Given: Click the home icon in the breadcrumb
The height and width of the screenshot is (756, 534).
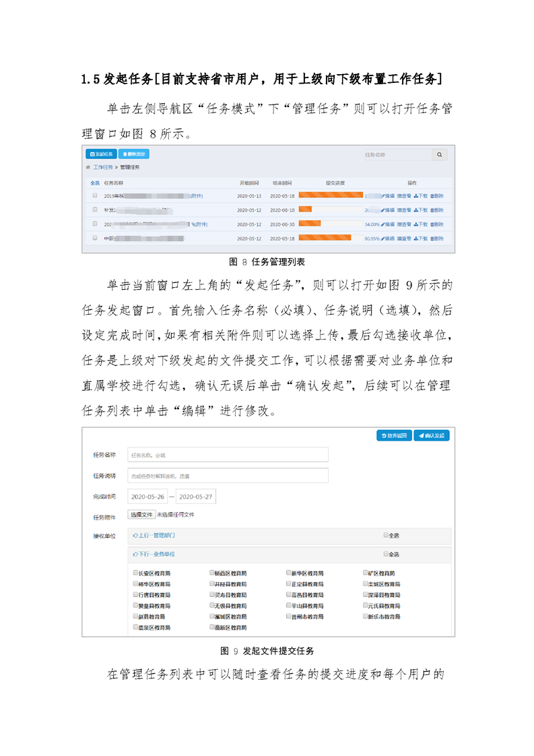Looking at the screenshot, I should pyautogui.click(x=88, y=167).
